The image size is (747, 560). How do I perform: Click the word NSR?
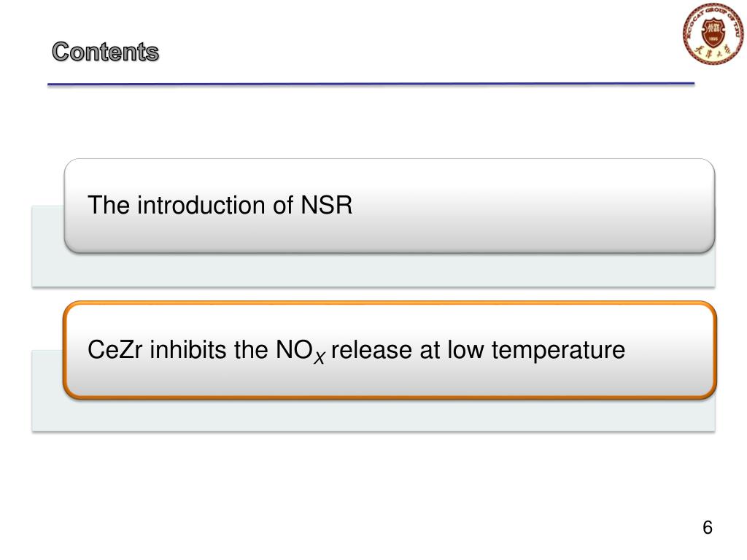(x=327, y=205)
